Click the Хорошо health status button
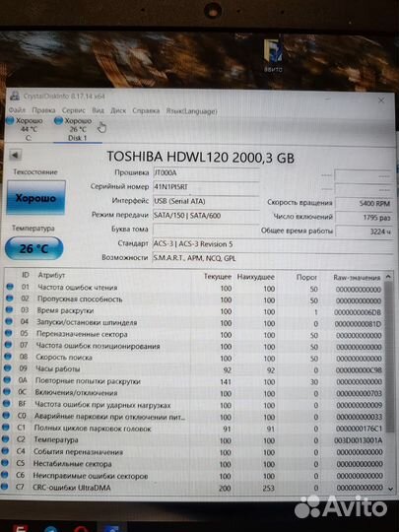The height and width of the screenshot is (532, 399). point(36,198)
